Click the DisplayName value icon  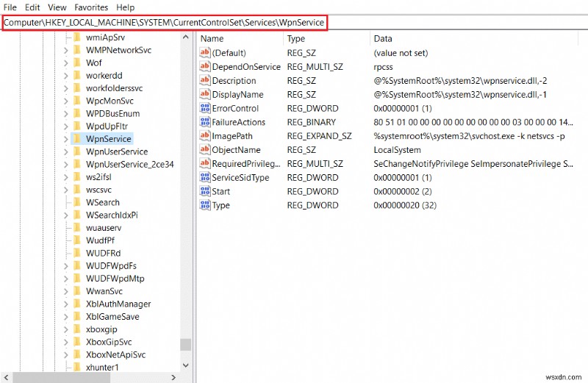click(205, 94)
